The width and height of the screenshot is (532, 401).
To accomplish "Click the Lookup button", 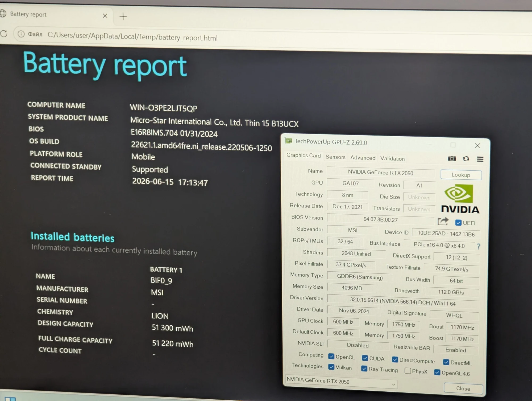I will (x=461, y=175).
